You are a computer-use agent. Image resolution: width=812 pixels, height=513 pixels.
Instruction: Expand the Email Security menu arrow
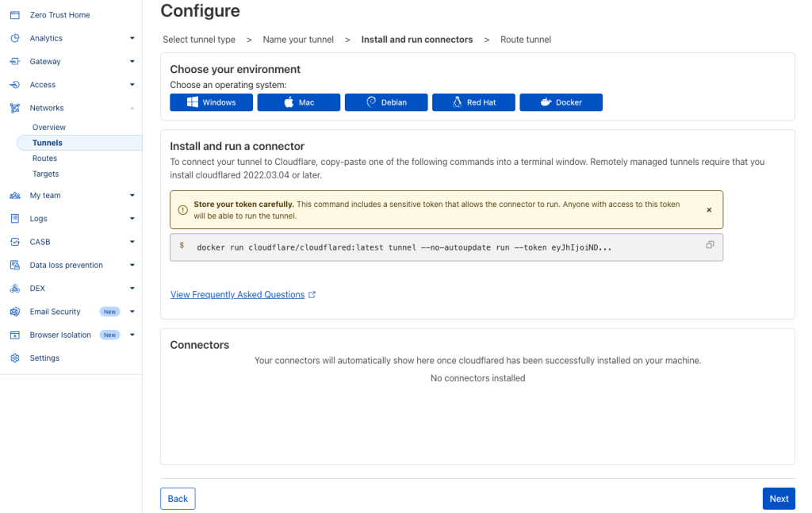(132, 312)
